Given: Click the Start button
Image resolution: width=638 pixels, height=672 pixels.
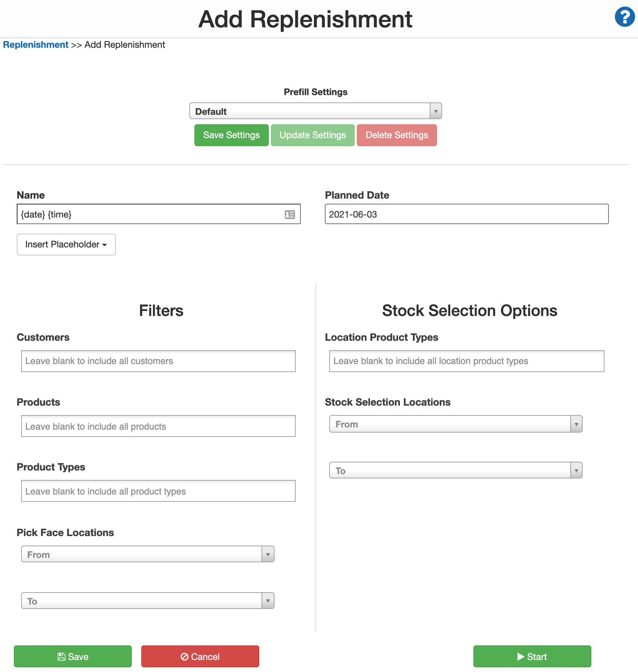Looking at the screenshot, I should tap(532, 656).
